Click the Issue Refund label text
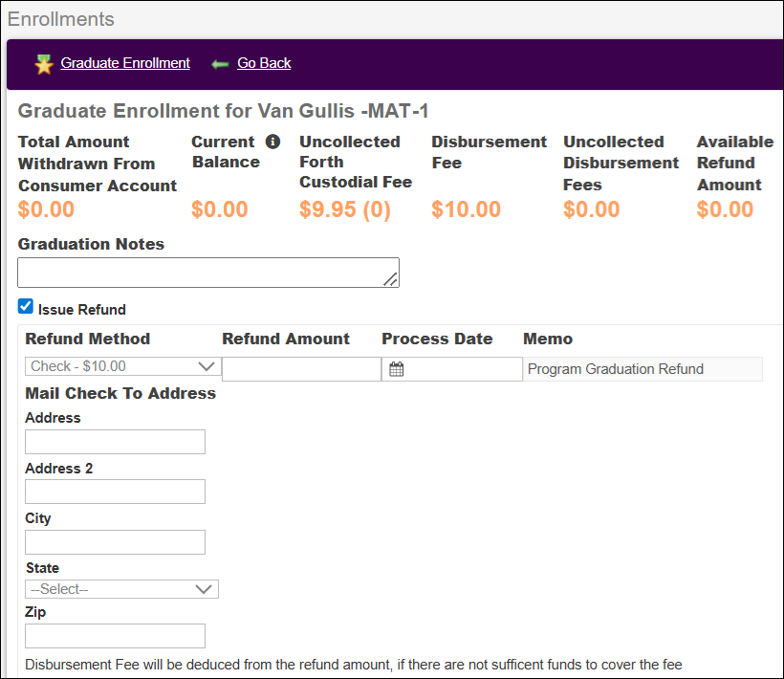 (x=82, y=310)
